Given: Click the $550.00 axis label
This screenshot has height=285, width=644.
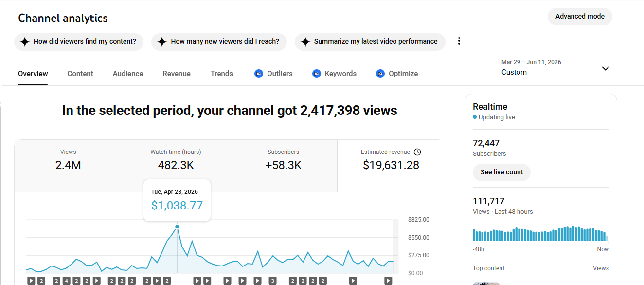Looking at the screenshot, I should click(418, 238).
